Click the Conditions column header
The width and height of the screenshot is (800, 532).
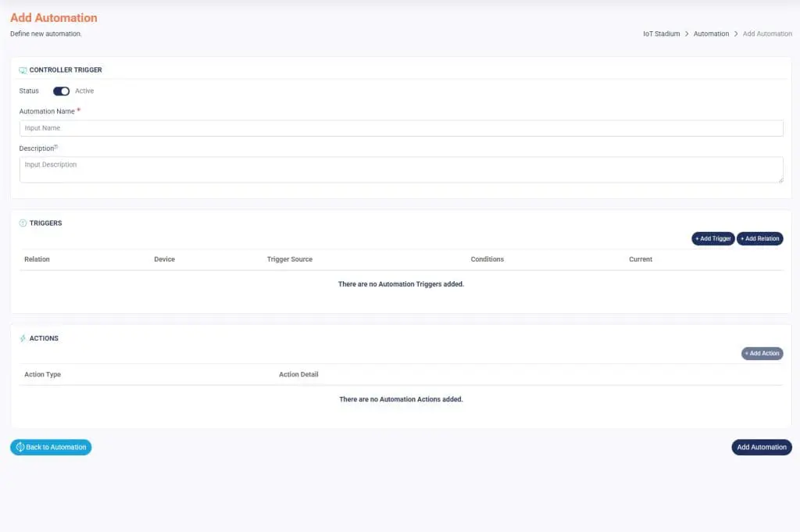tap(487, 259)
